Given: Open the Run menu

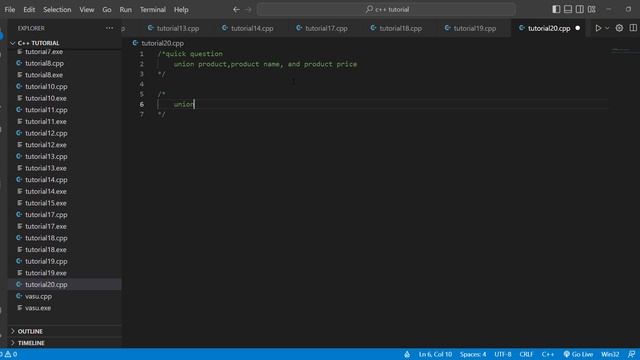Looking at the screenshot, I should [125, 9].
